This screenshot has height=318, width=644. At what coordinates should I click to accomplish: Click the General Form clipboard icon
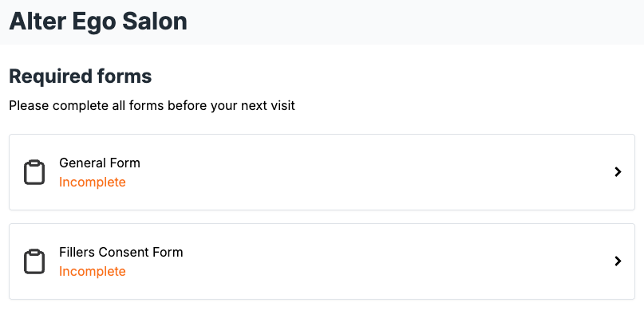[x=34, y=172]
